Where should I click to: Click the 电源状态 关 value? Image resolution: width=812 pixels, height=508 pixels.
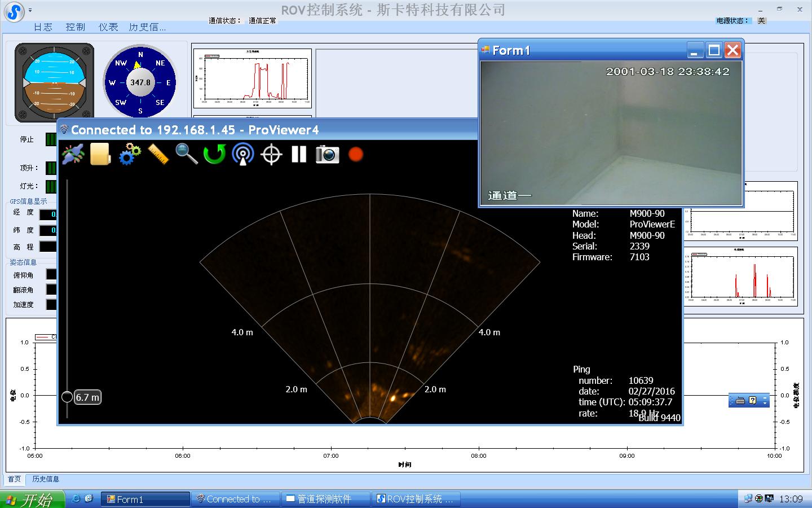tap(761, 21)
